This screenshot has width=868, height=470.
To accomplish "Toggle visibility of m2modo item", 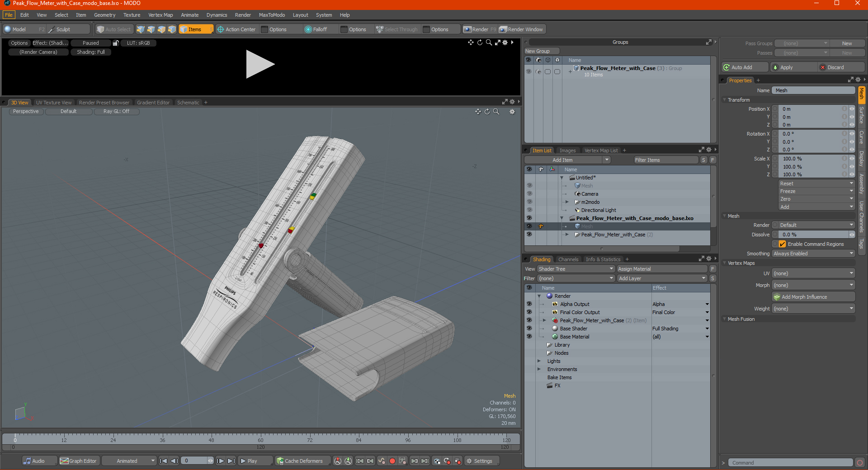I will (x=529, y=202).
